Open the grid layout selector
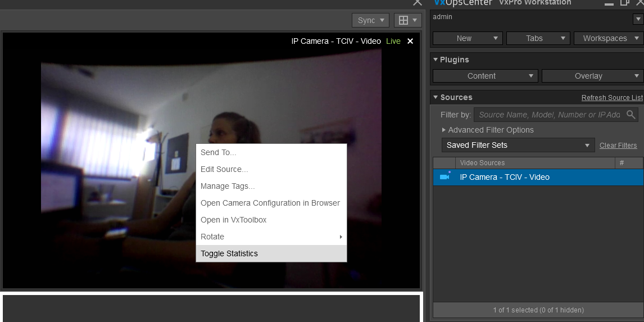 click(407, 20)
